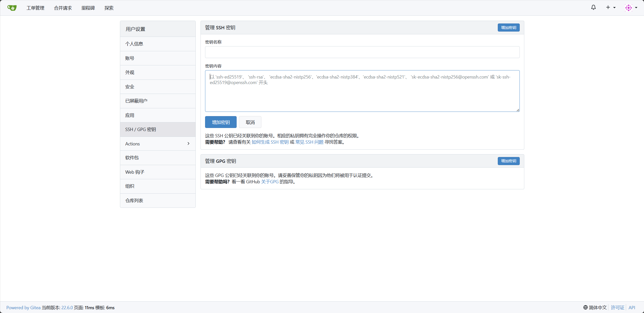644x313 pixels.
Task: Open 探索 from the top bar
Action: tap(109, 8)
